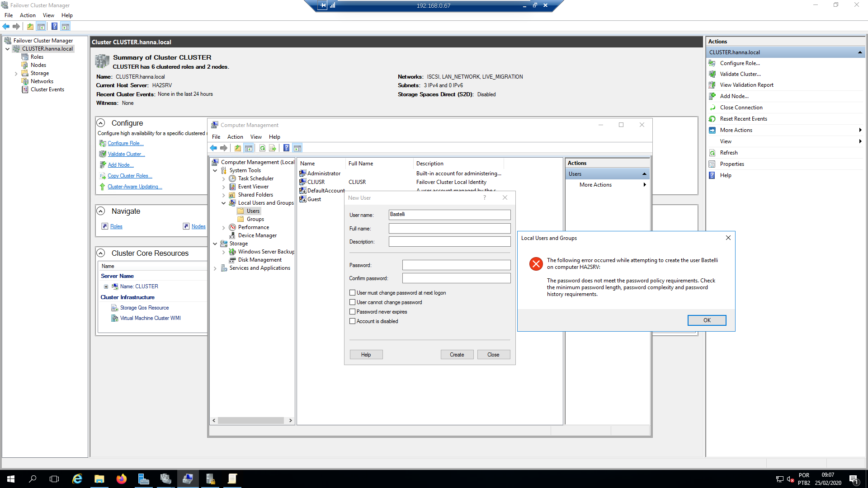The width and height of the screenshot is (868, 488).
Task: Click Help button in New User dialog
Action: (x=366, y=355)
